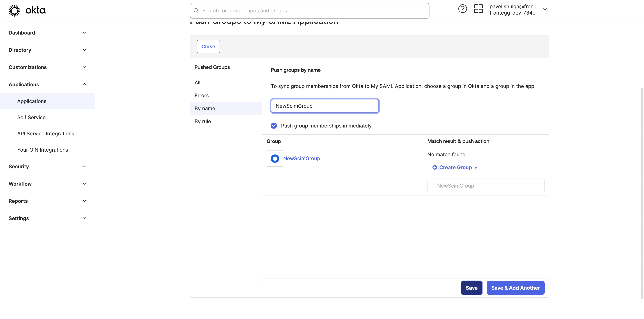The width and height of the screenshot is (644, 319).
Task: Select By name push option
Action: 226,108
